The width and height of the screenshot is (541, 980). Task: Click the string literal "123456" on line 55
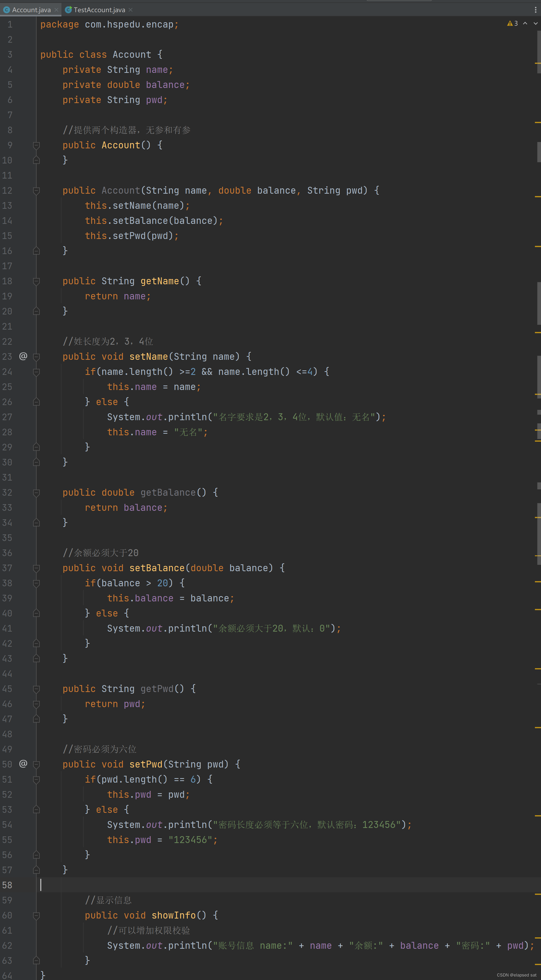pyautogui.click(x=190, y=840)
